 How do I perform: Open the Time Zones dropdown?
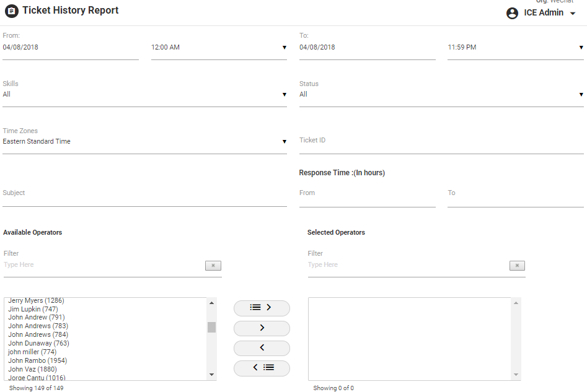pyautogui.click(x=144, y=142)
